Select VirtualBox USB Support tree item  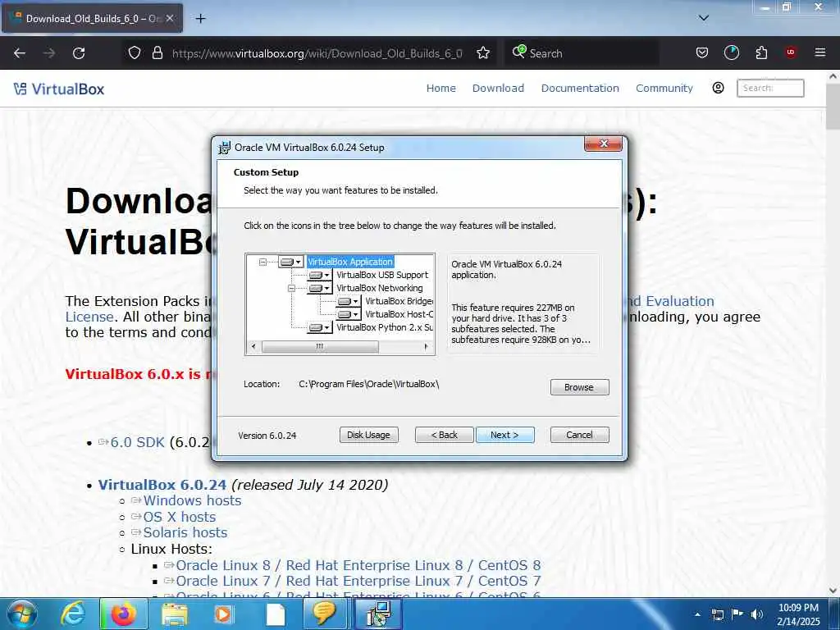pos(382,275)
